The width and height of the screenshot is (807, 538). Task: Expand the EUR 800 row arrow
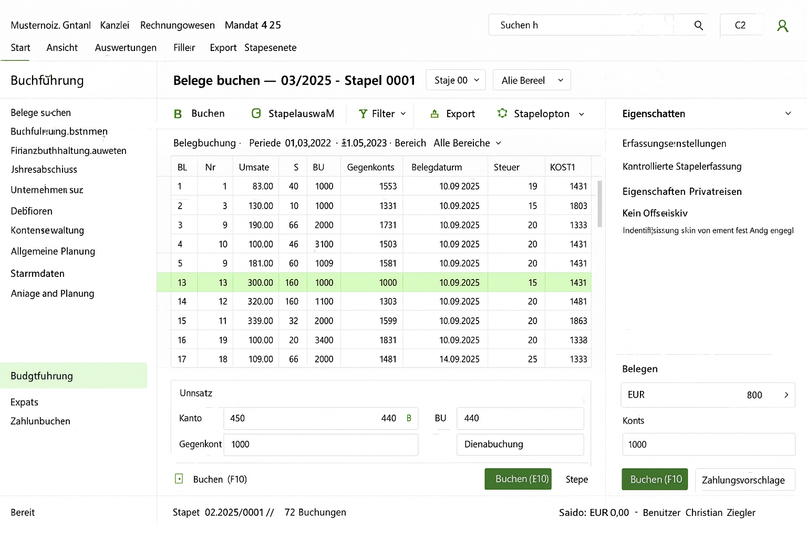click(786, 395)
